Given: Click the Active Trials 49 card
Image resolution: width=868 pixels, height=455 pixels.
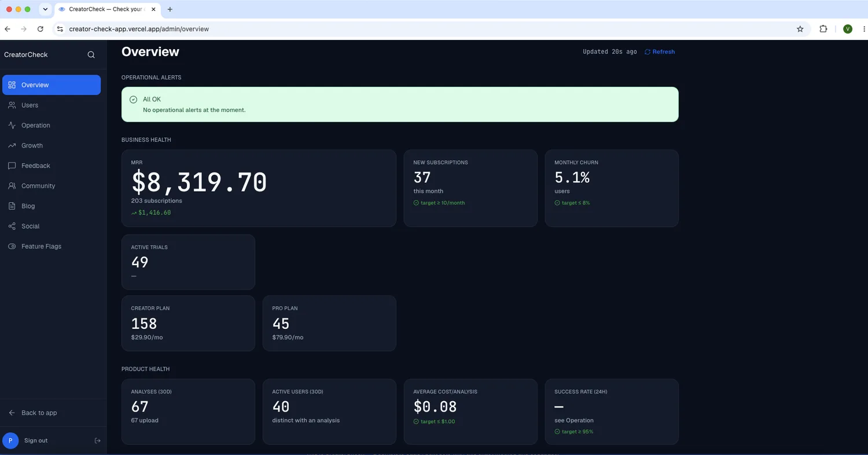Looking at the screenshot, I should click(188, 262).
